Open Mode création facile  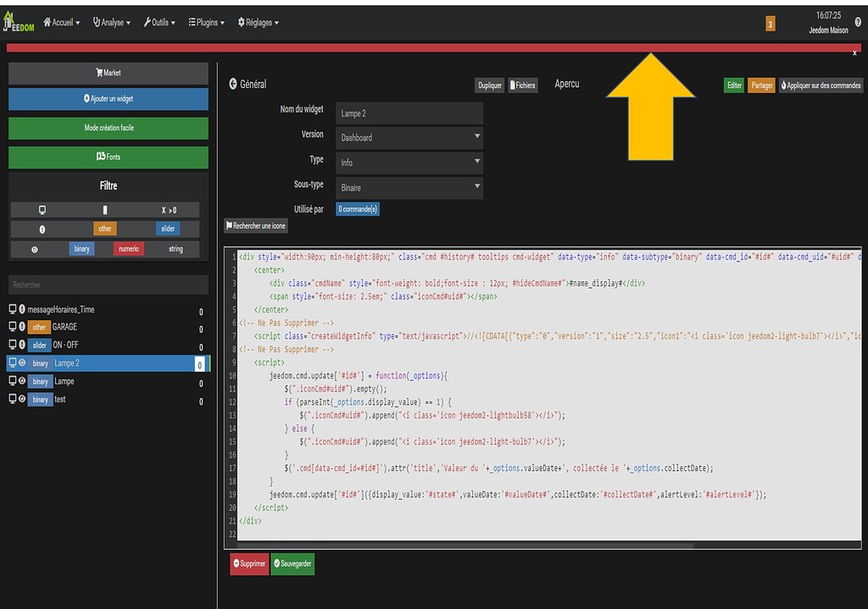tap(108, 128)
